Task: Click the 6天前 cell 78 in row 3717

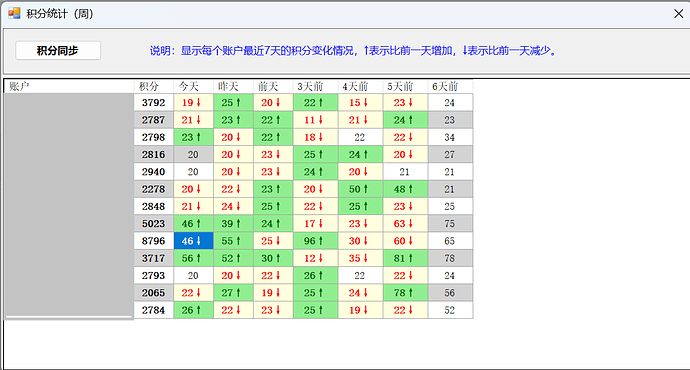Action: [450, 258]
